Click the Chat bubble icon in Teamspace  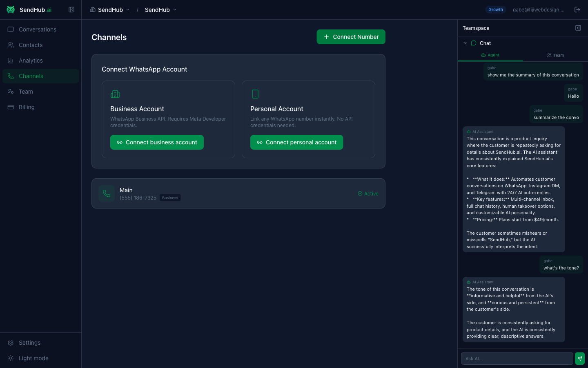coord(474,43)
